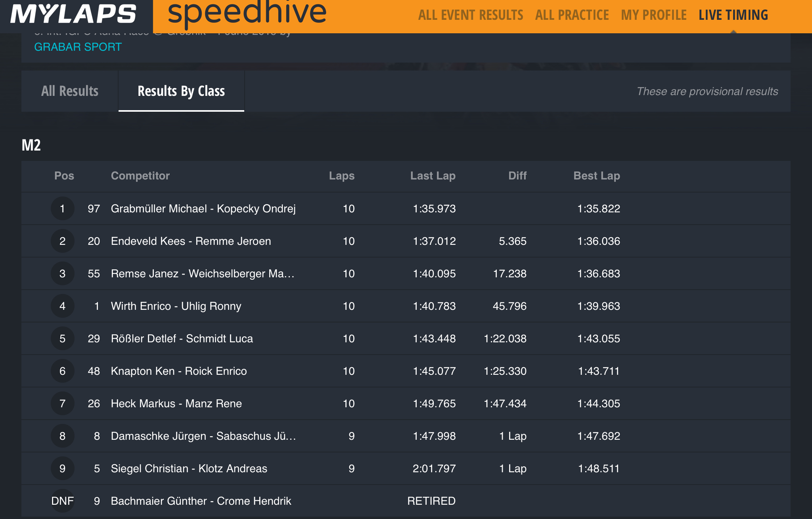812x519 pixels.
Task: Click start number 55
Action: pos(94,273)
